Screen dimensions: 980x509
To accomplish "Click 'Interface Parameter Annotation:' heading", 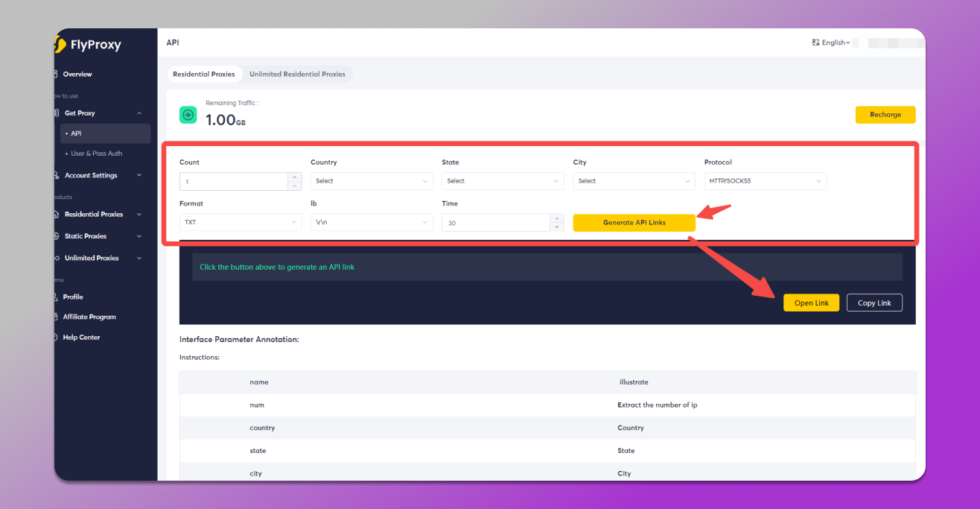I will [239, 339].
